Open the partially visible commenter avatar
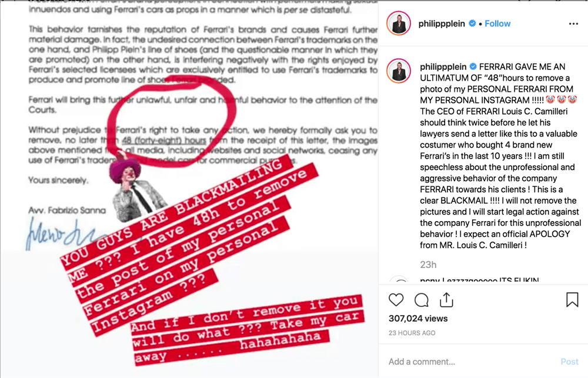This screenshot has height=378, width=588. pyautogui.click(x=399, y=280)
